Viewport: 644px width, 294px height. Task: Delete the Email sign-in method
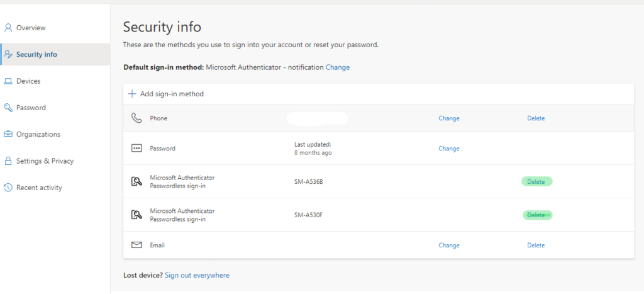[x=536, y=246]
